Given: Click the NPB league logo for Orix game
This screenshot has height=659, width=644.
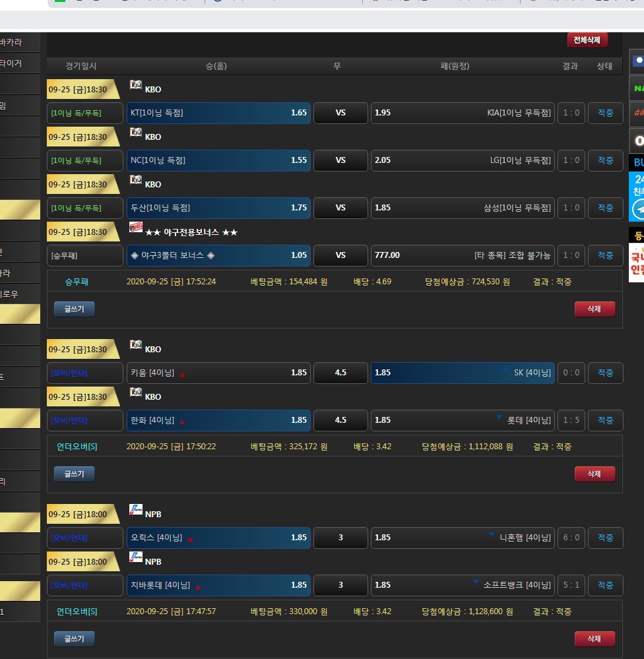Looking at the screenshot, I should click(x=136, y=510).
